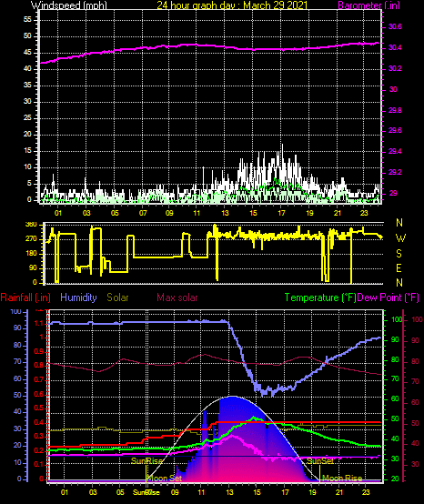The image size is (424, 504).
Task: Click the green 60 temperature scale value
Action: (395, 398)
